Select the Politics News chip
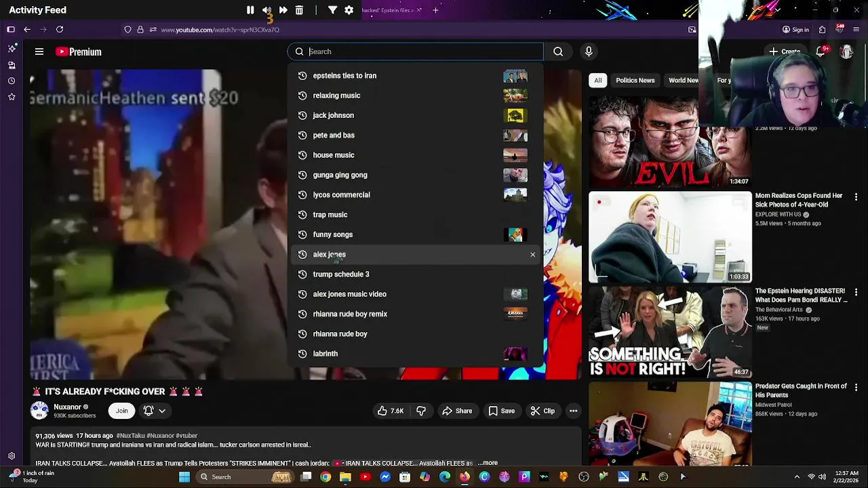868x488 pixels. 635,80
